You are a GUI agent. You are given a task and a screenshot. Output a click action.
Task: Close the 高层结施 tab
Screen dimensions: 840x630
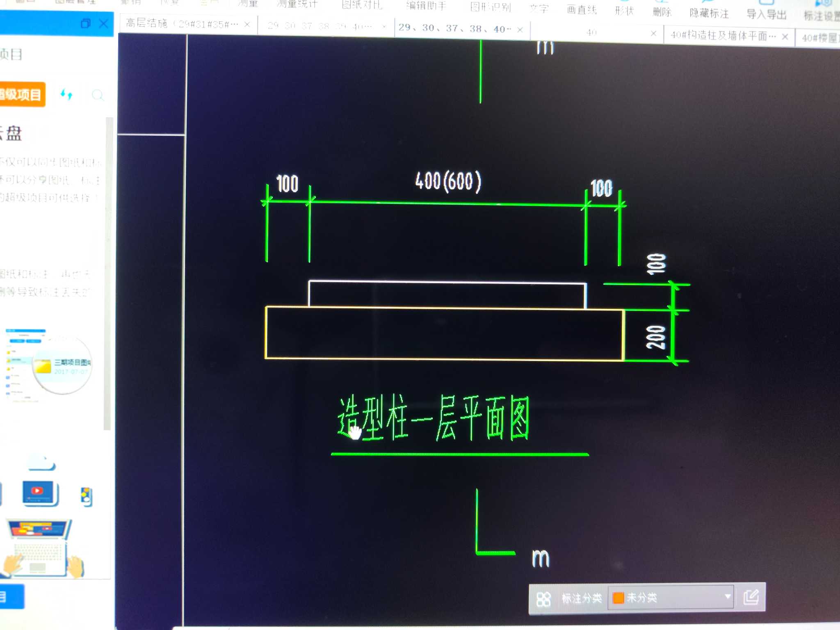pyautogui.click(x=247, y=25)
